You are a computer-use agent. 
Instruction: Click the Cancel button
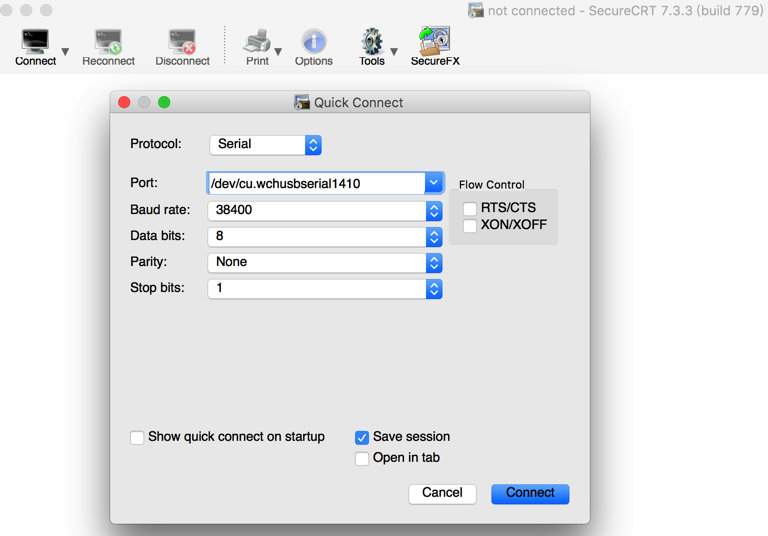(442, 493)
